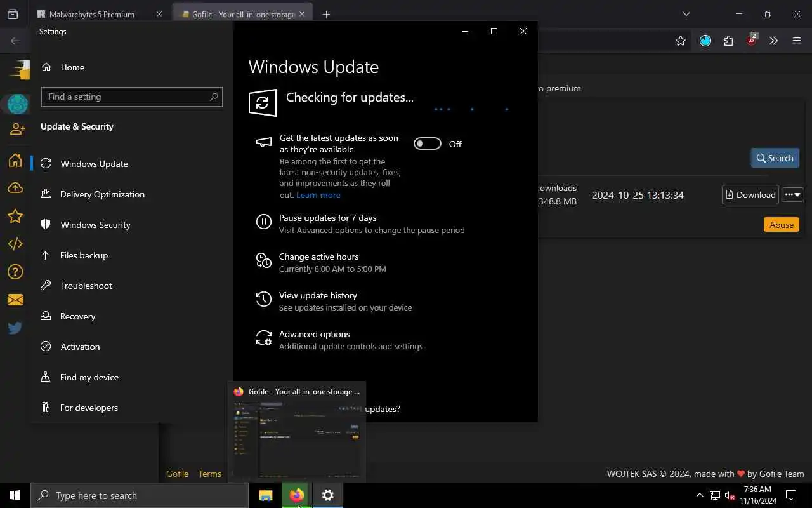Click the uBlock Origin extension icon
This screenshot has width=812, height=508.
coord(752,40)
